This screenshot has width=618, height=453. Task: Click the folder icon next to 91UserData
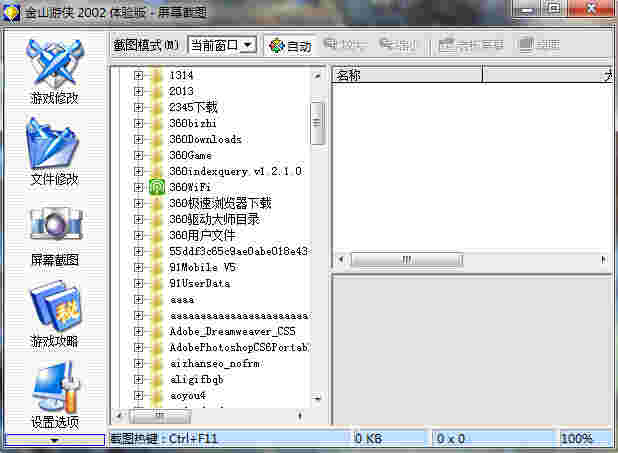coord(157,283)
